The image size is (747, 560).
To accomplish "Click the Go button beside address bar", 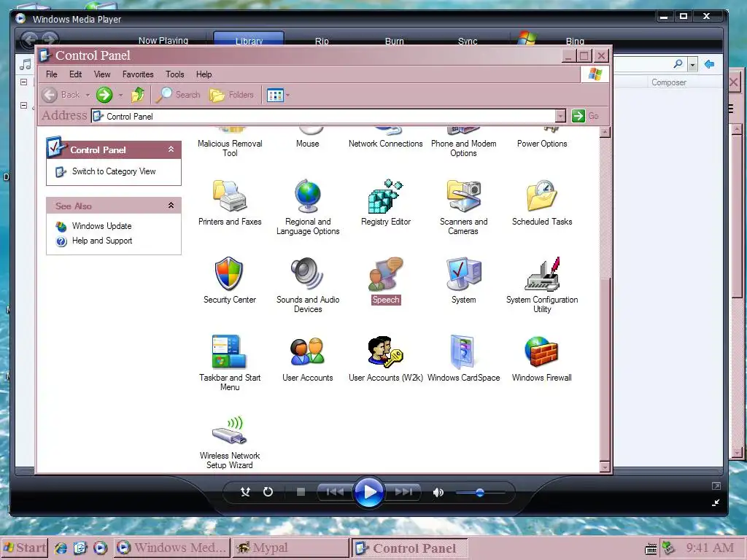I will point(585,116).
